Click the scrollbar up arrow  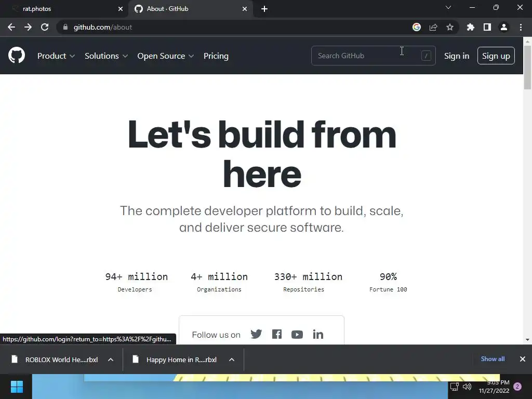(x=527, y=41)
